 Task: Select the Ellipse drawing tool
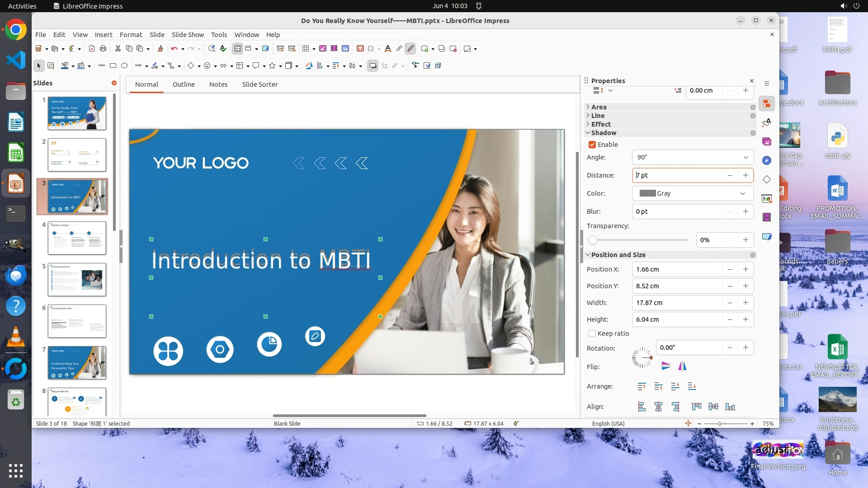click(124, 66)
